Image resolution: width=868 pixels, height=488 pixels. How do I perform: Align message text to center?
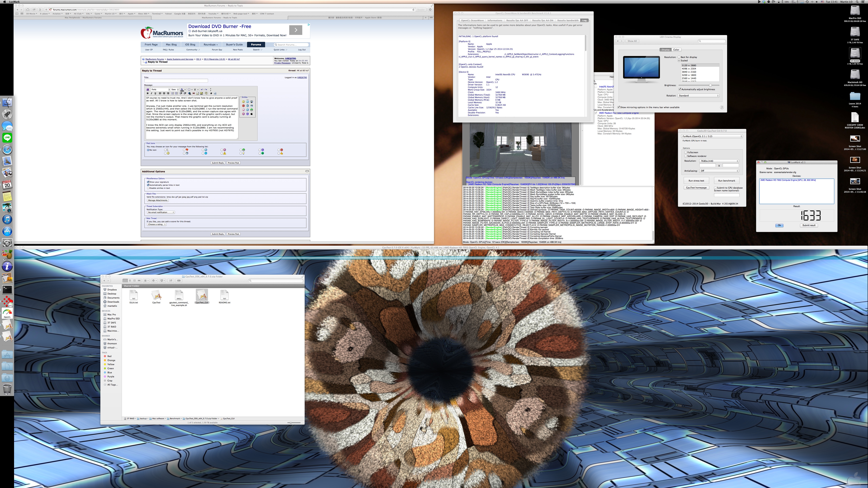coord(164,93)
